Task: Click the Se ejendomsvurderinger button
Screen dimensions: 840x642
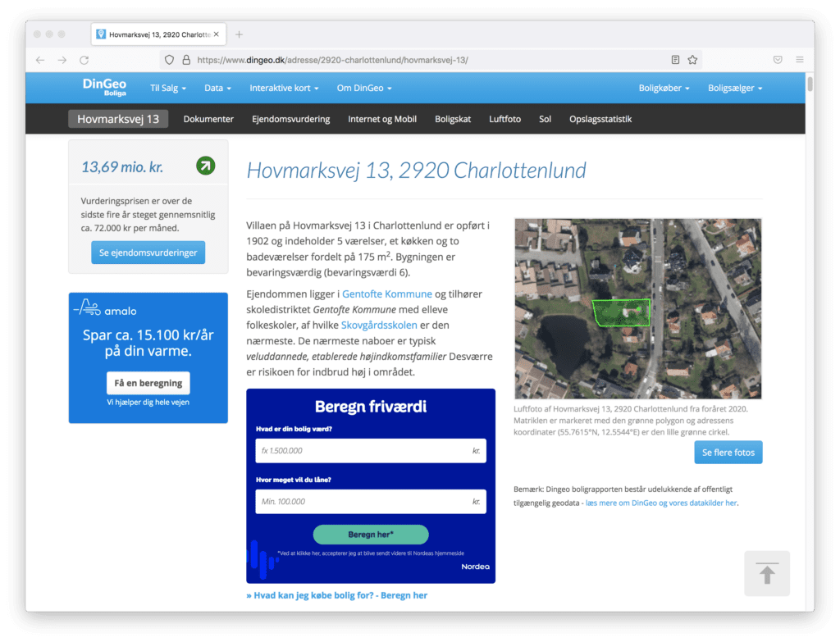Action: (148, 253)
